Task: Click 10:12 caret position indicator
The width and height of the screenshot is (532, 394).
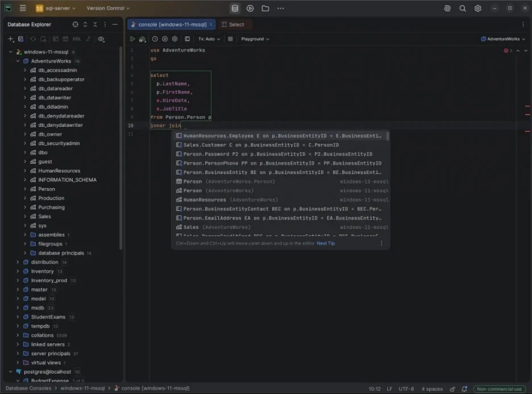Action: [x=375, y=389]
